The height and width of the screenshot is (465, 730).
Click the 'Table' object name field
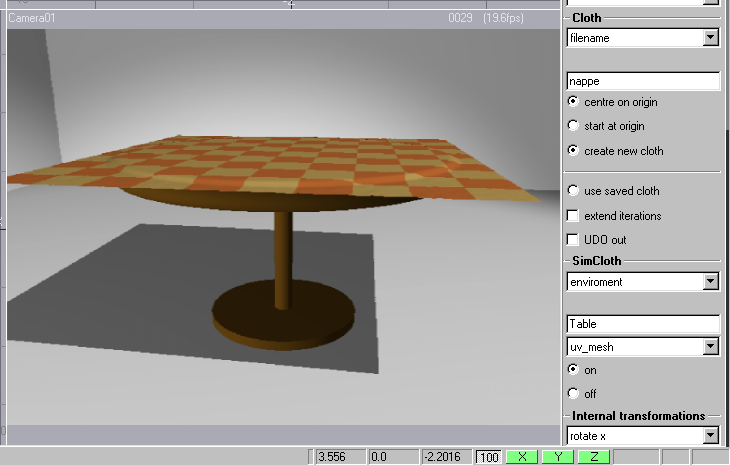642,325
